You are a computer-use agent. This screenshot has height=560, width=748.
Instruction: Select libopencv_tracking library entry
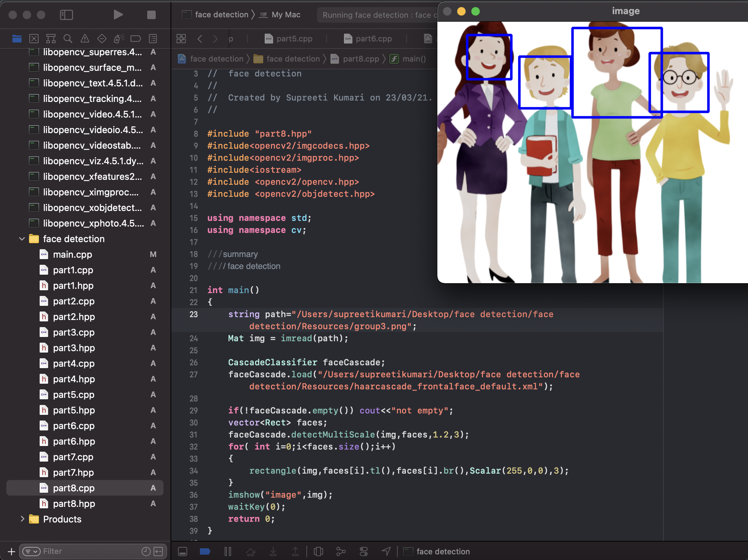coord(85,99)
